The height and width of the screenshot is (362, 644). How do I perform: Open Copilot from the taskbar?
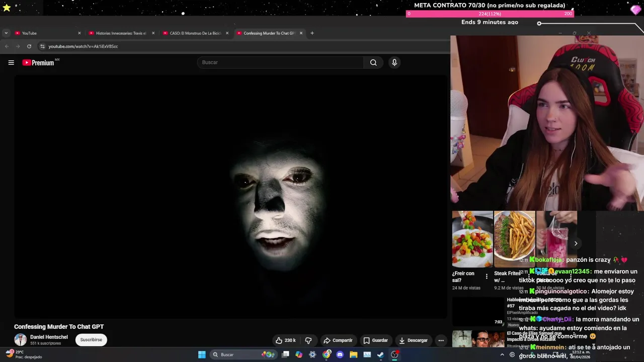[299, 354]
